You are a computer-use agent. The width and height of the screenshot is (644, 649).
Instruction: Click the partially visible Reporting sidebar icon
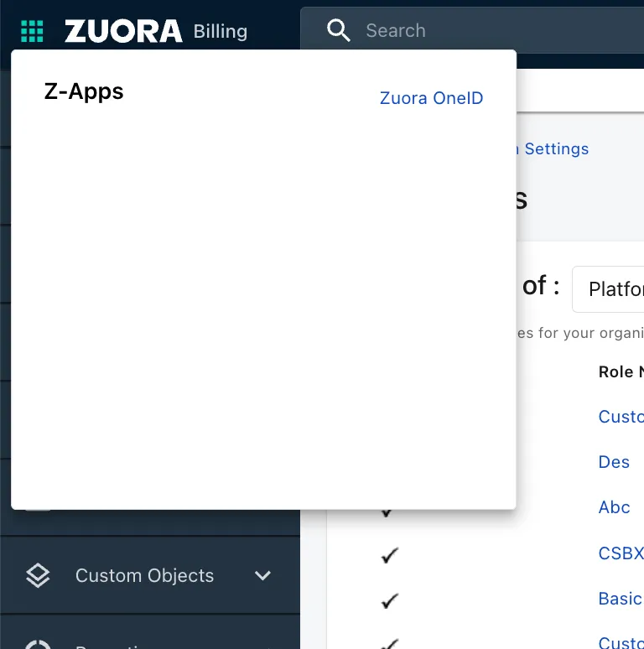38,645
